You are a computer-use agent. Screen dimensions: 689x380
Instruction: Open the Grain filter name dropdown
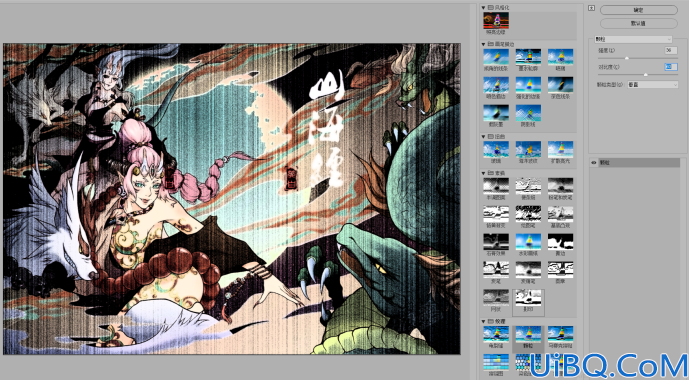click(633, 39)
